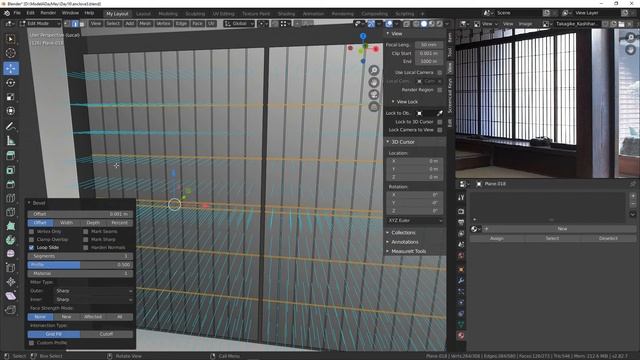Screen dimensions: 640x360
Task: Switch to the Modeling workspace tab
Action: [x=168, y=14]
